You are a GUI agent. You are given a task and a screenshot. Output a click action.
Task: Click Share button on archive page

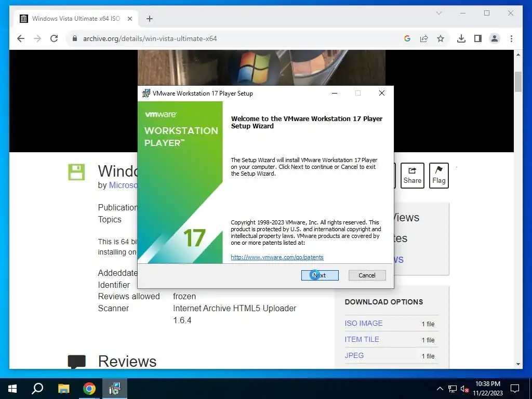click(x=412, y=176)
